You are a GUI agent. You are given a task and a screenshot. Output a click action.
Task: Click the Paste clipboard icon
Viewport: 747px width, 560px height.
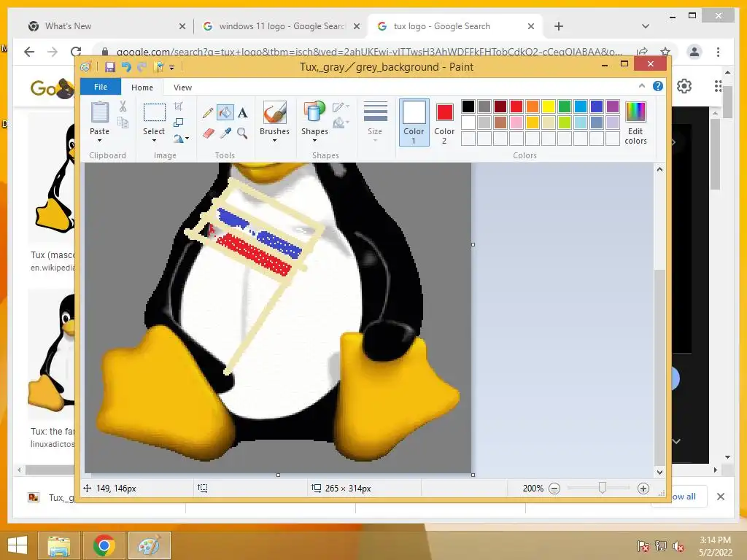[99, 112]
